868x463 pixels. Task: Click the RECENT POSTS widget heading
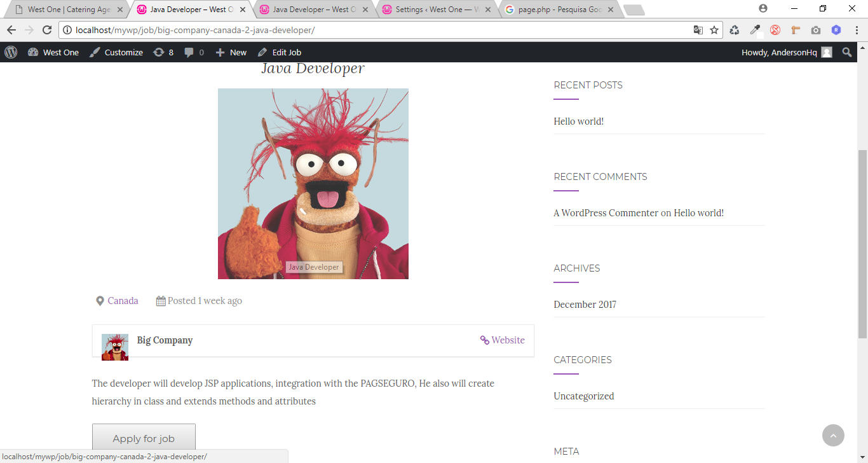(x=588, y=85)
